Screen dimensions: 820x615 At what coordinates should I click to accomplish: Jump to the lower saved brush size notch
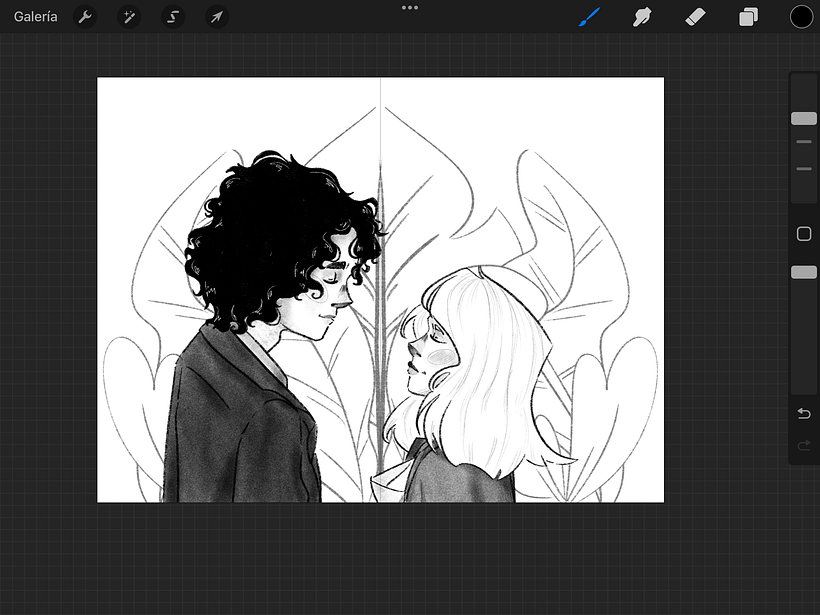pyautogui.click(x=804, y=169)
